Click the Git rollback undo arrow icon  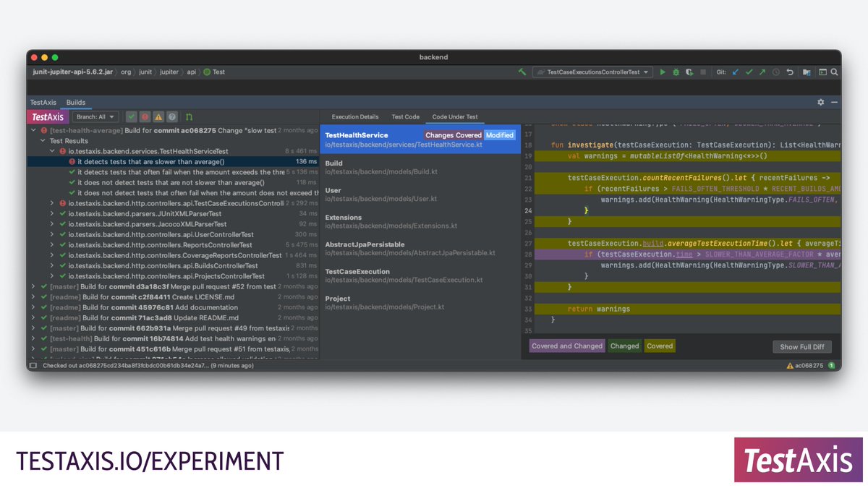coord(790,72)
